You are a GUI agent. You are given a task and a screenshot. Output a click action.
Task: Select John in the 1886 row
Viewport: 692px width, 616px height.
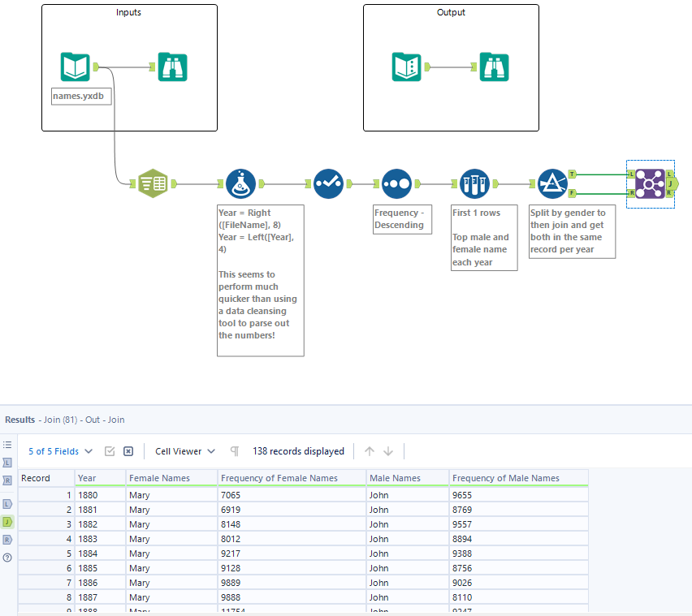click(x=408, y=583)
